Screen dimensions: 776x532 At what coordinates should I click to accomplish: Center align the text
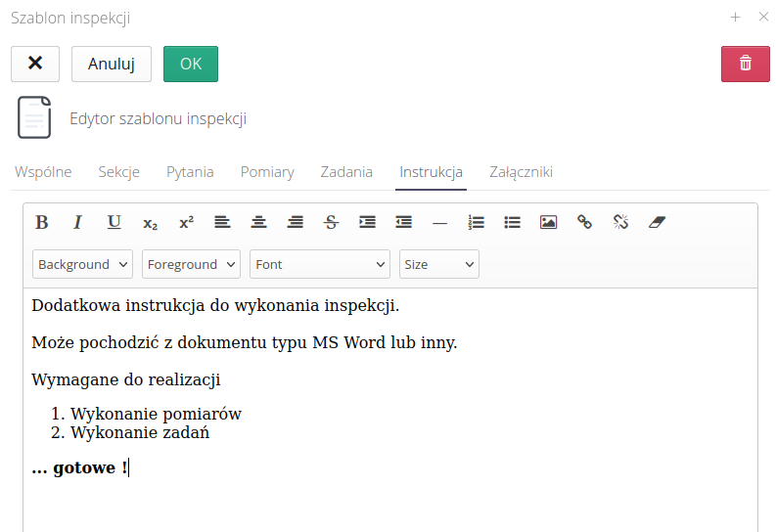258,222
